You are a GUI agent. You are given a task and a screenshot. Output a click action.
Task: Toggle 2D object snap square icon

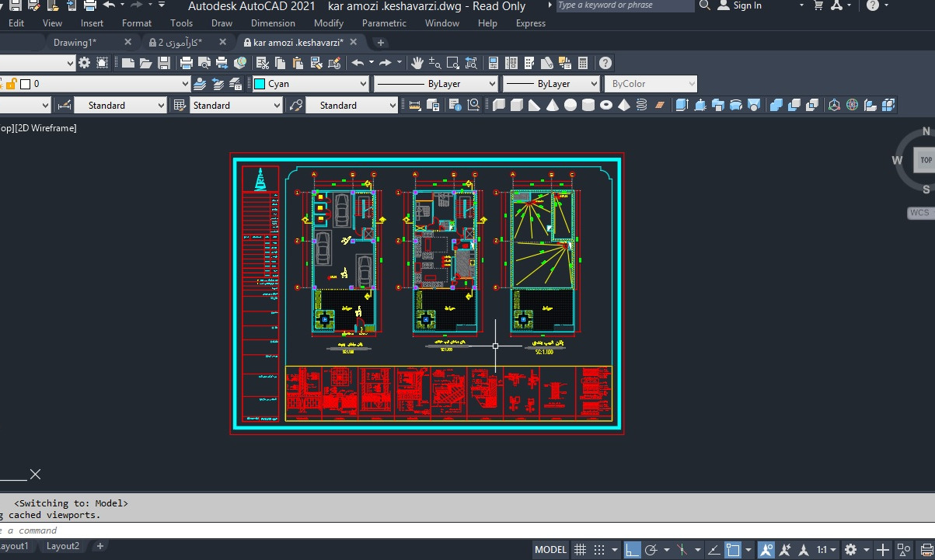point(734,550)
